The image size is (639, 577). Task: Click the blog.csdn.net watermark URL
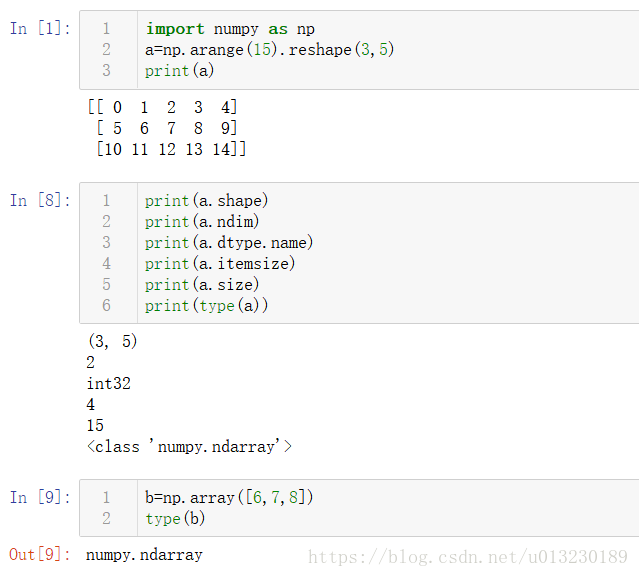tap(468, 557)
